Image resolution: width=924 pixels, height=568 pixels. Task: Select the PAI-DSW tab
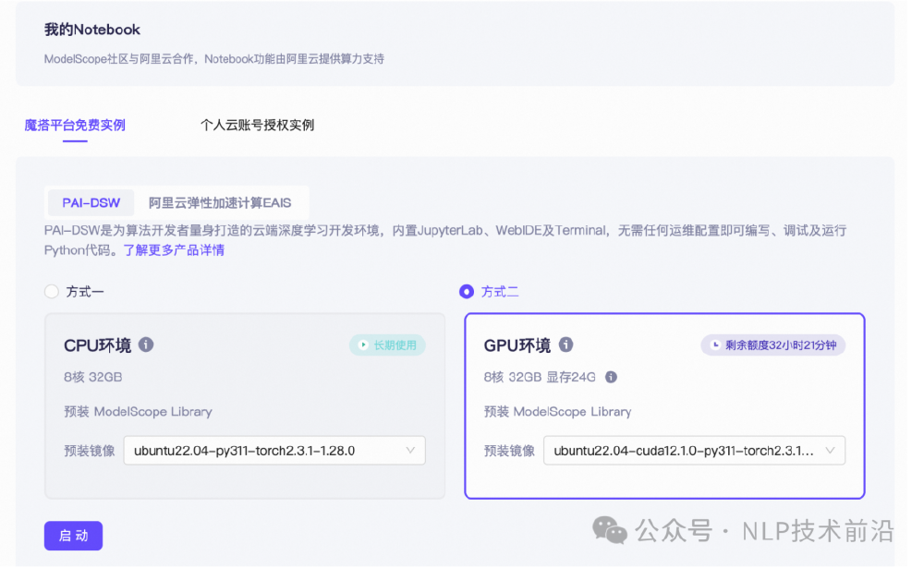tap(90, 202)
